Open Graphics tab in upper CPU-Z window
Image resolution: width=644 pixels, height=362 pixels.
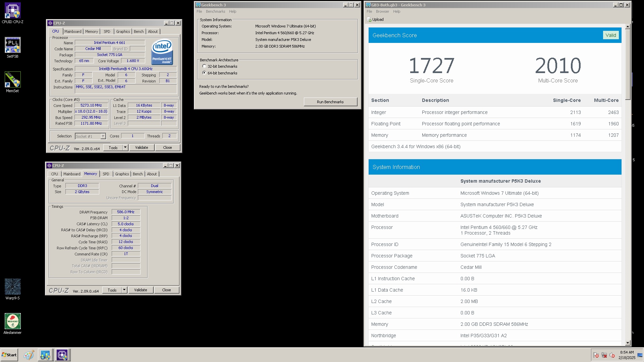pyautogui.click(x=123, y=32)
